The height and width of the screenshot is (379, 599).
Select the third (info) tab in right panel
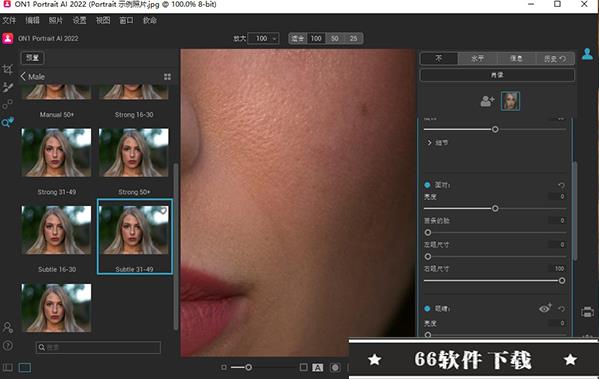[516, 58]
